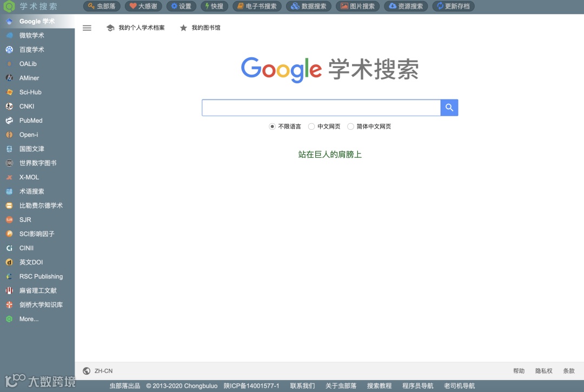
Task: Open the 虫部落 top tab
Action: pos(102,6)
